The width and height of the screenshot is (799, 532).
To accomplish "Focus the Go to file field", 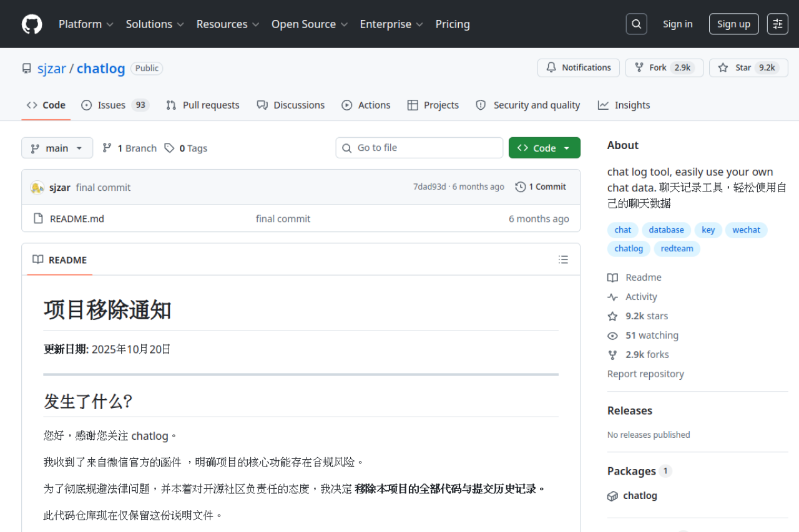I will (x=419, y=148).
